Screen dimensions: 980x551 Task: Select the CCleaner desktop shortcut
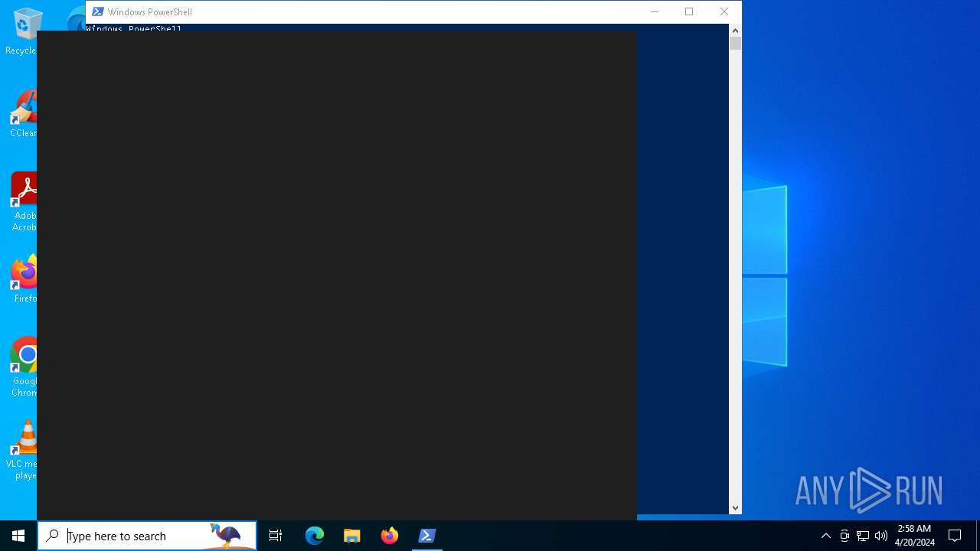click(23, 115)
